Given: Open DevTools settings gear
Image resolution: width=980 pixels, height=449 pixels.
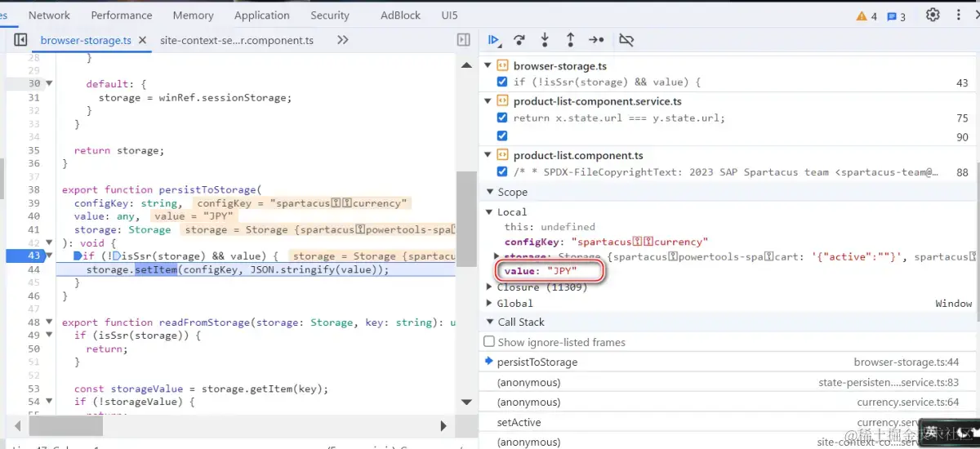Looking at the screenshot, I should 933,15.
